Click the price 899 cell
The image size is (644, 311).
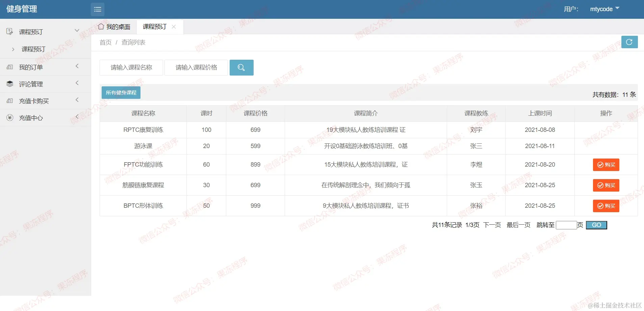tap(255, 165)
